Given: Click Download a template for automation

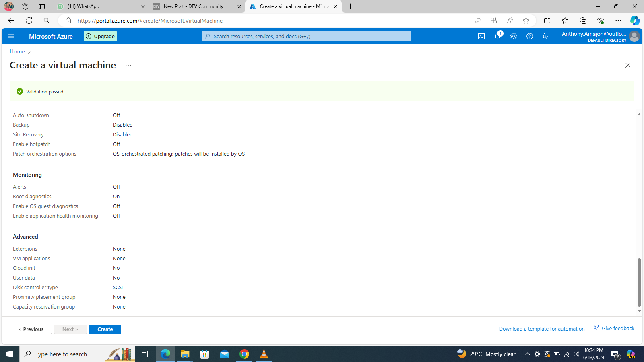Looking at the screenshot, I should pyautogui.click(x=542, y=329).
